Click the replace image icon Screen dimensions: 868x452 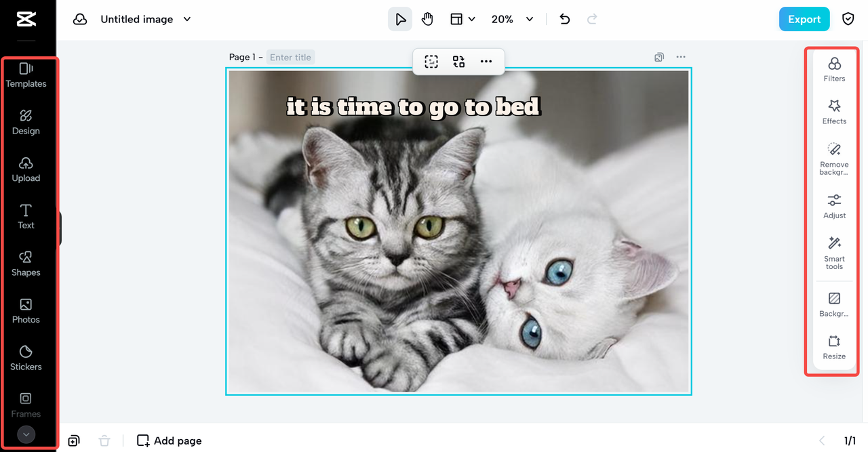(x=459, y=62)
